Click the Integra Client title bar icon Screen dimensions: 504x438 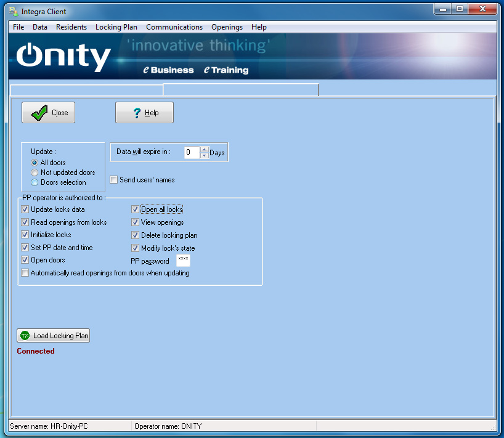[12, 11]
